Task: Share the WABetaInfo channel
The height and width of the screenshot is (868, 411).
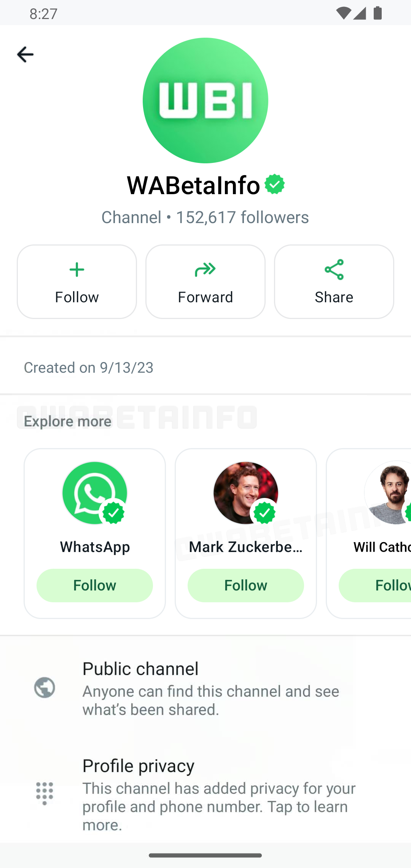Action: [334, 282]
